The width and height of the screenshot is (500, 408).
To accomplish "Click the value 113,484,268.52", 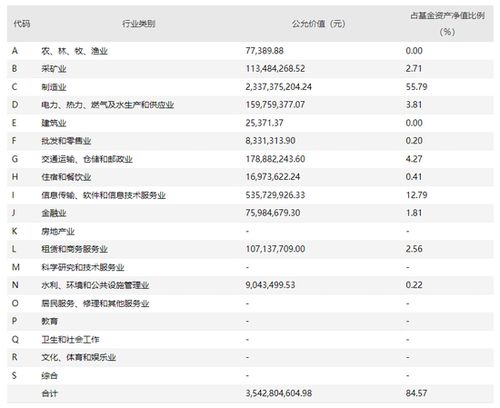I will coord(275,69).
